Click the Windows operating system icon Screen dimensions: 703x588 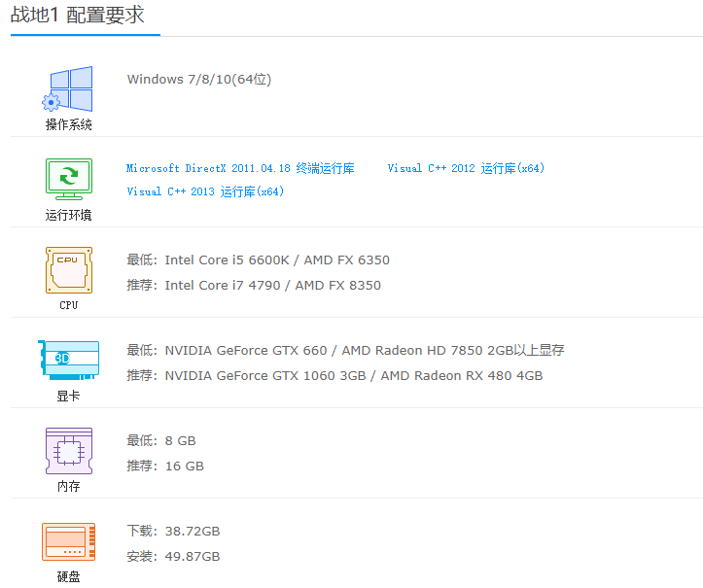coord(67,88)
